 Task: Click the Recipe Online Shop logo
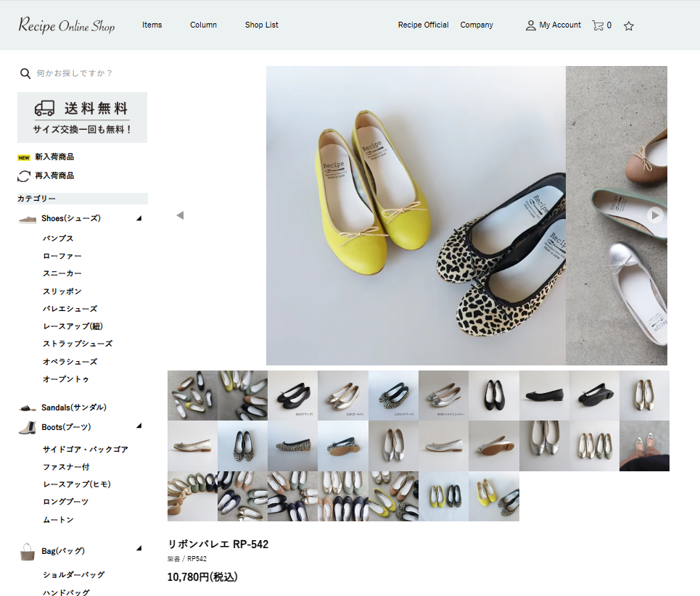[67, 25]
